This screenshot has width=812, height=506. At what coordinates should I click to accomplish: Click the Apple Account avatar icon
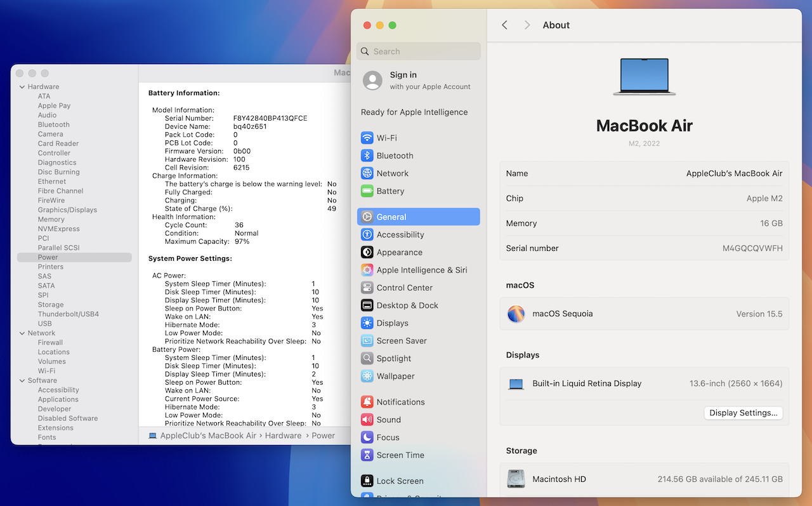[372, 81]
